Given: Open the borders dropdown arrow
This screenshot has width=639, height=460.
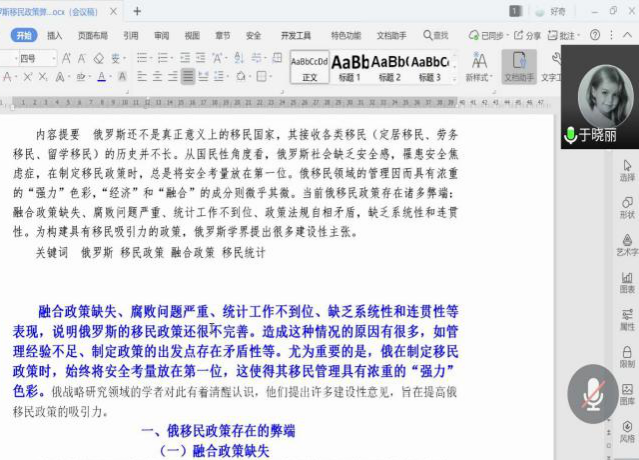Looking at the screenshot, I should tap(270, 77).
